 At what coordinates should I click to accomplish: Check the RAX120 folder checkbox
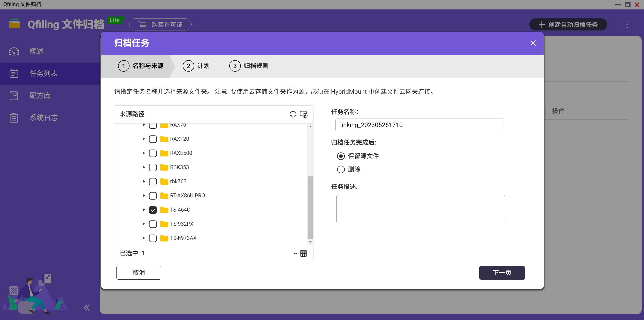coord(153,139)
